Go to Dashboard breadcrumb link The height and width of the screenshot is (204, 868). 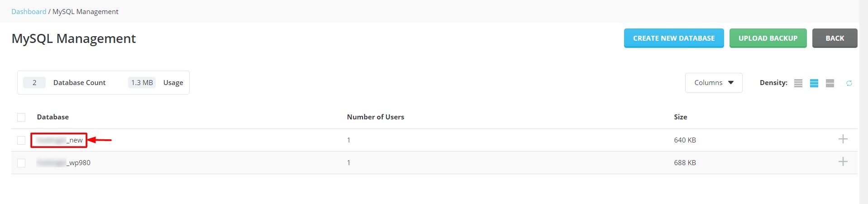[29, 11]
